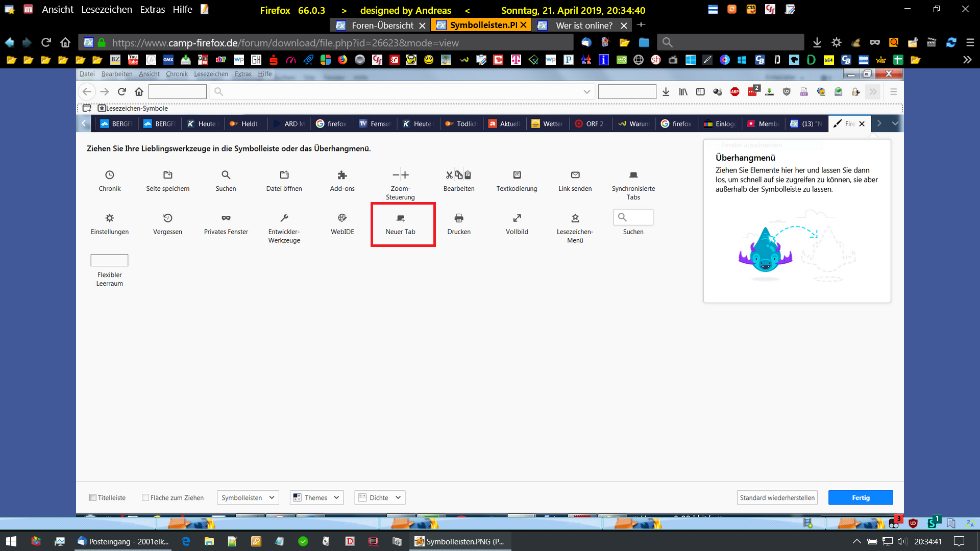Click Standard wiederherstellen button
Screen dimensions: 980x551
(777, 497)
